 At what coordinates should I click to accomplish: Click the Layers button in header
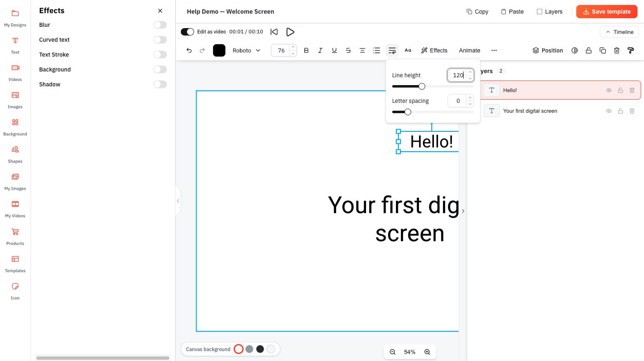pyautogui.click(x=549, y=12)
